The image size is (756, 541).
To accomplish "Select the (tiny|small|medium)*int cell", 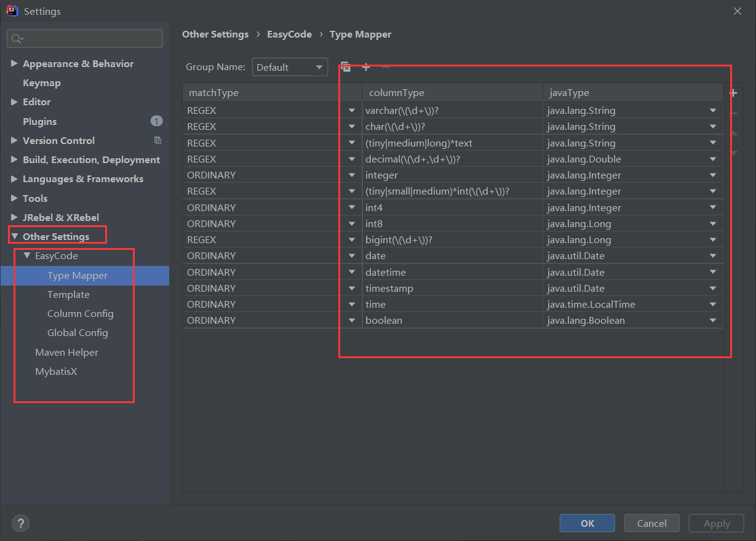I will pyautogui.click(x=452, y=191).
